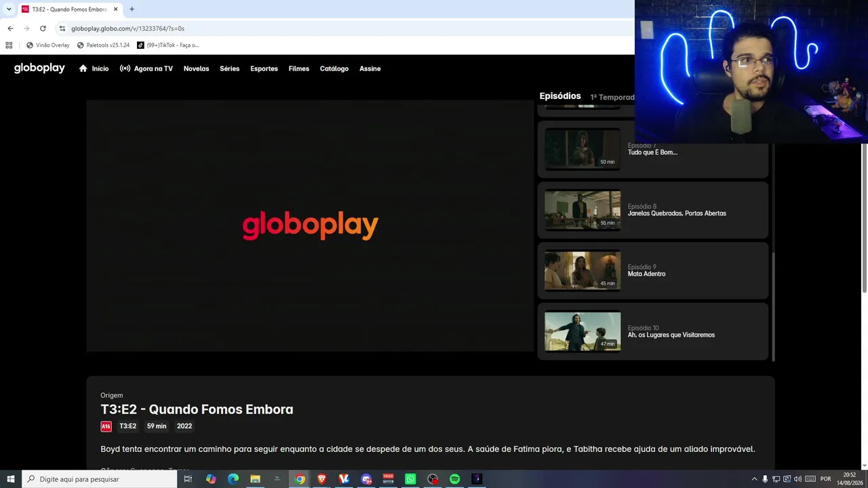
Task: Click the T3:E2 badge under the title
Action: point(127,426)
